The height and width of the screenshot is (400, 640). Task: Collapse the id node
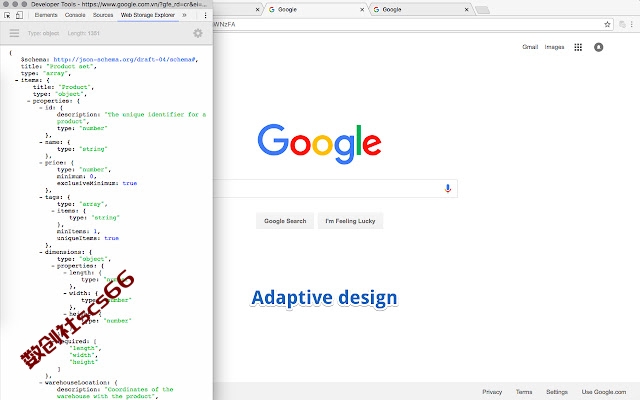tap(41, 108)
